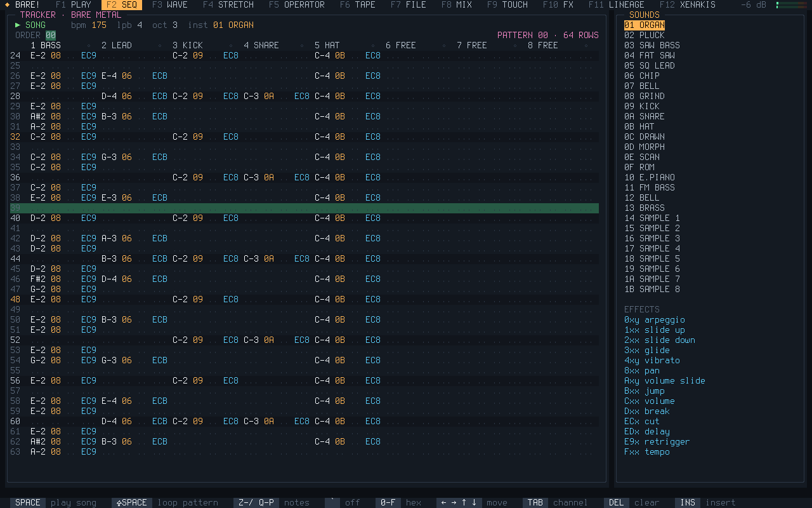Select the F#2 bass note on row 46
812x508 pixels.
tap(38, 279)
